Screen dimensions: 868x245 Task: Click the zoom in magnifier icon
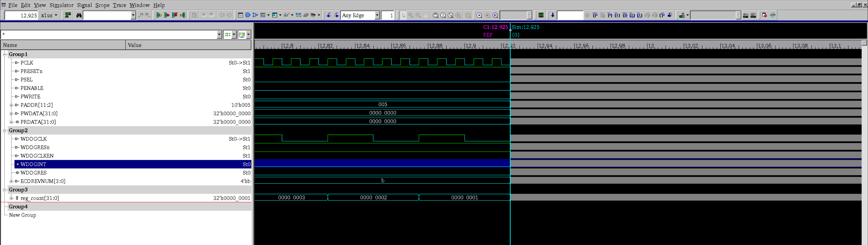[411, 15]
